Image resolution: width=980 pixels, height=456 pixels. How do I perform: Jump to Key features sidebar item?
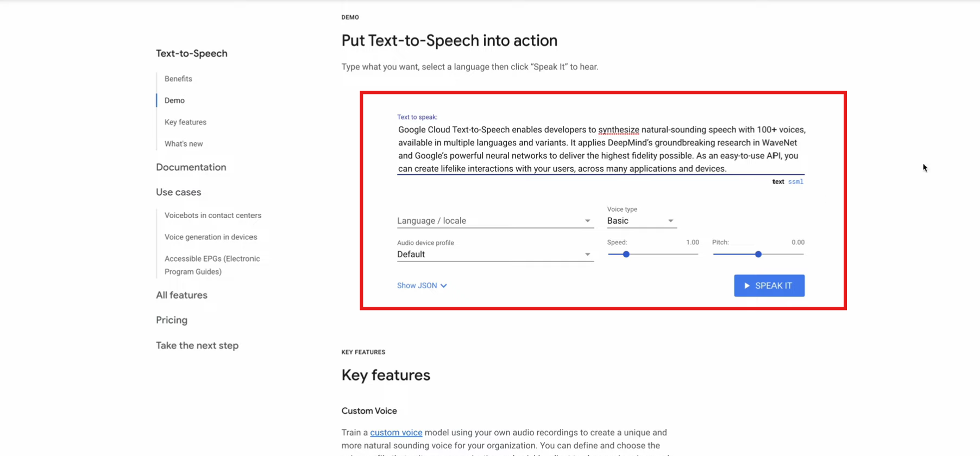[x=185, y=122]
